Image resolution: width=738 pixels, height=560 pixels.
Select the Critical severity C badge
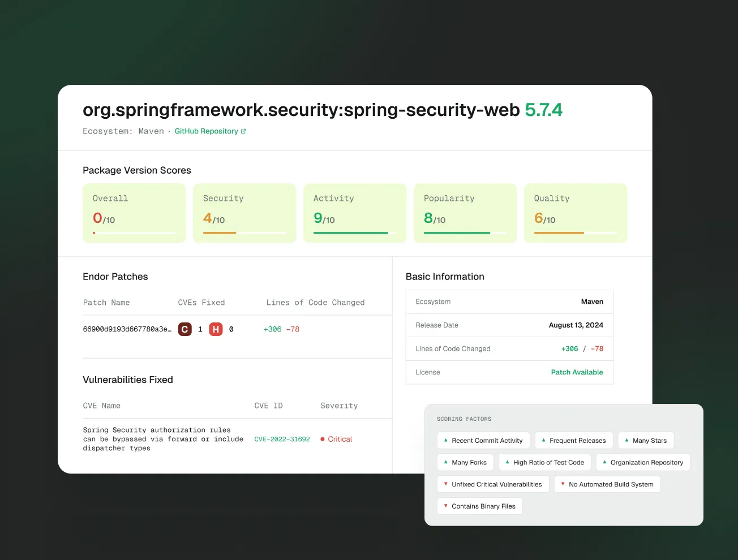[x=184, y=329]
